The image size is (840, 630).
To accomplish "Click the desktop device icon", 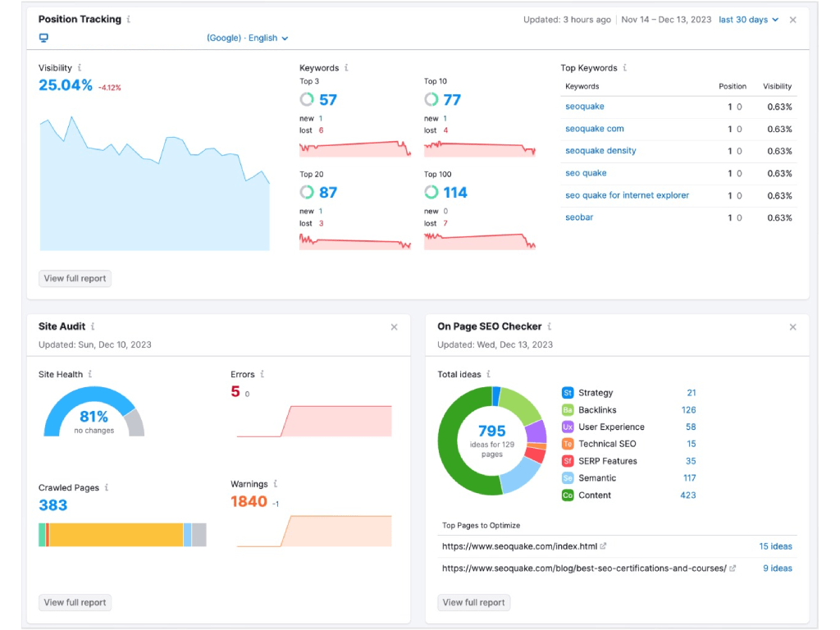I will pyautogui.click(x=43, y=38).
